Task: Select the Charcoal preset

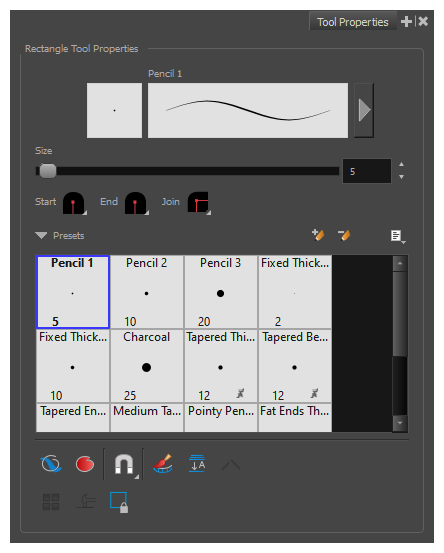Action: [147, 366]
